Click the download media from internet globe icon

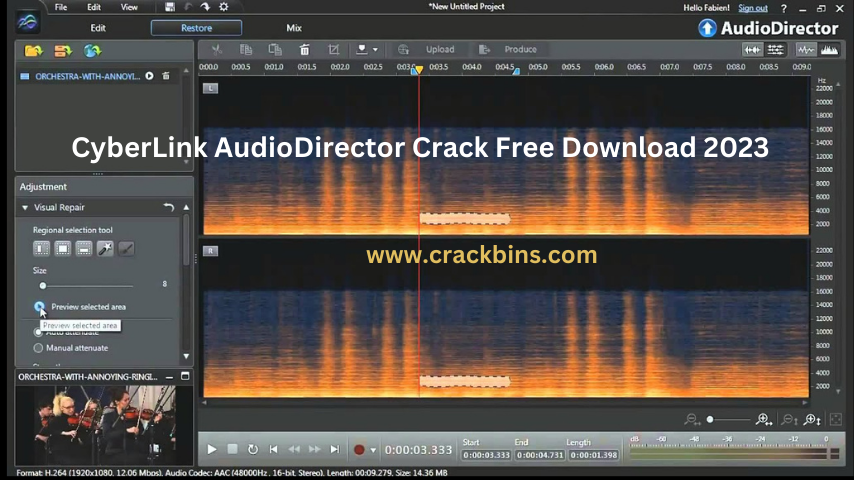(x=93, y=51)
